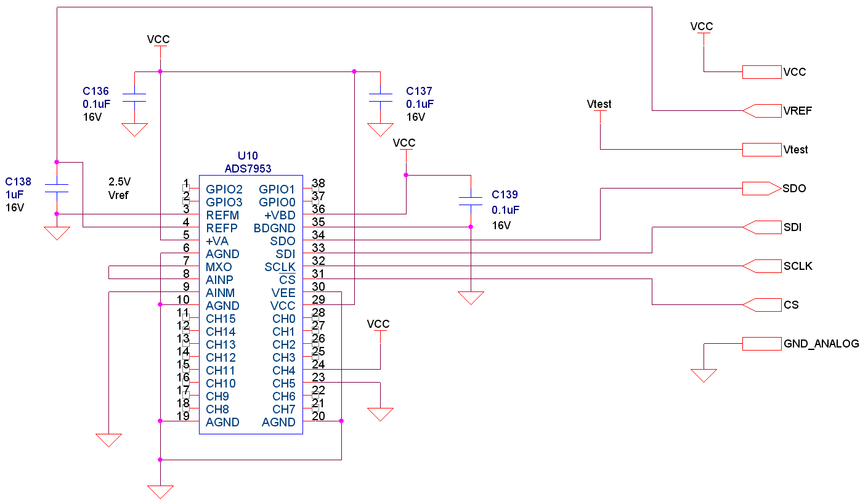The image size is (868, 504).
Task: Click pin number 38 on GPIO1
Action: point(318,183)
